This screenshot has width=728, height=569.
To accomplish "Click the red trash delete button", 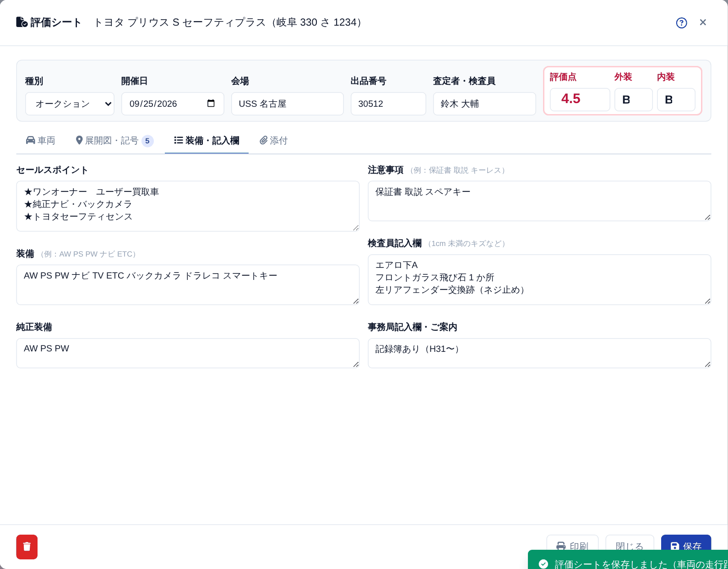I will click(x=27, y=547).
